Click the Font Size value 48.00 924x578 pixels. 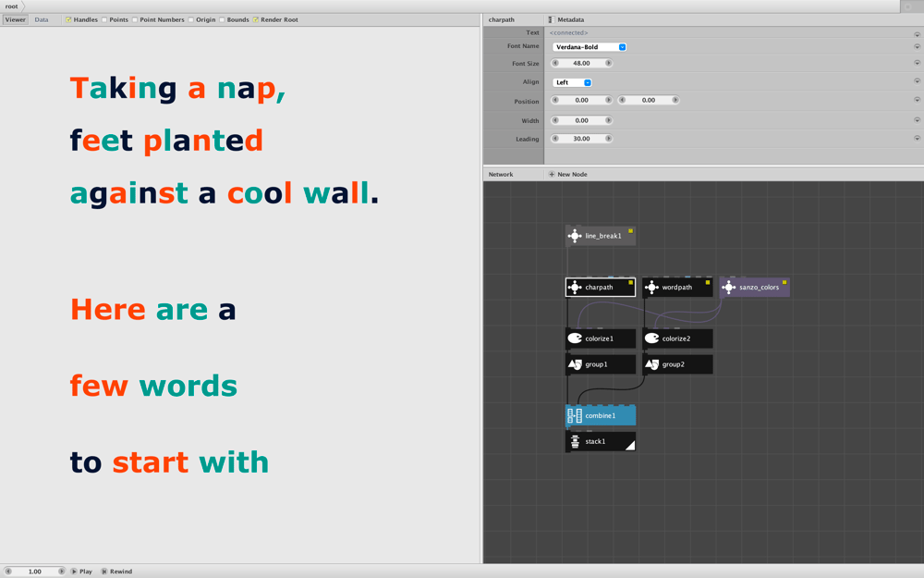click(581, 63)
